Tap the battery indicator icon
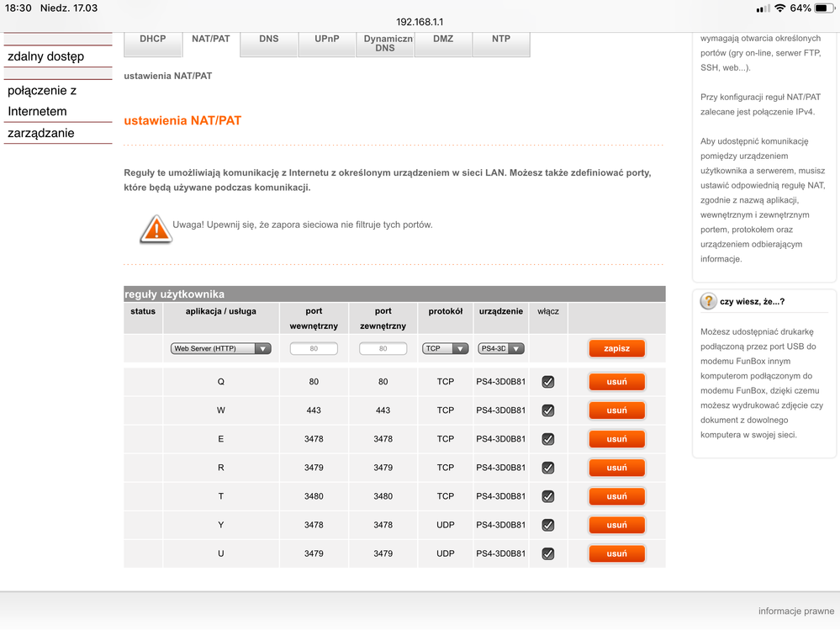Viewport: 840px width, 630px height. point(825,8)
